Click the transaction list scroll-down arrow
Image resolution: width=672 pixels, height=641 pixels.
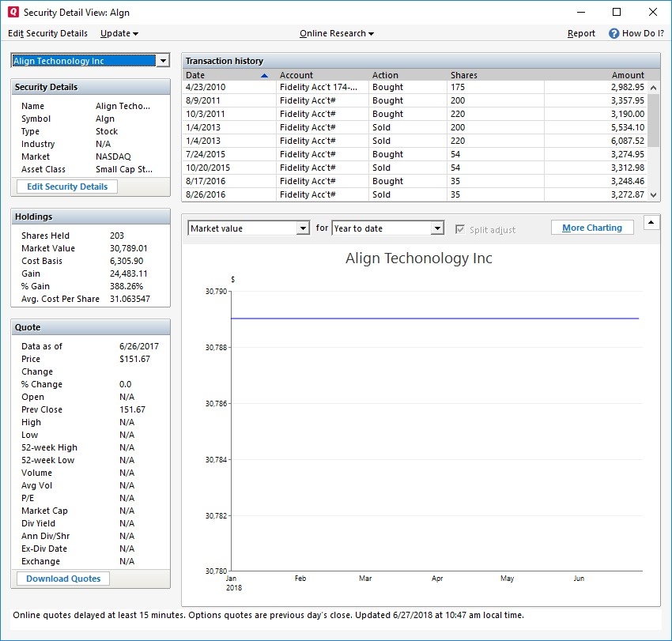[x=653, y=194]
